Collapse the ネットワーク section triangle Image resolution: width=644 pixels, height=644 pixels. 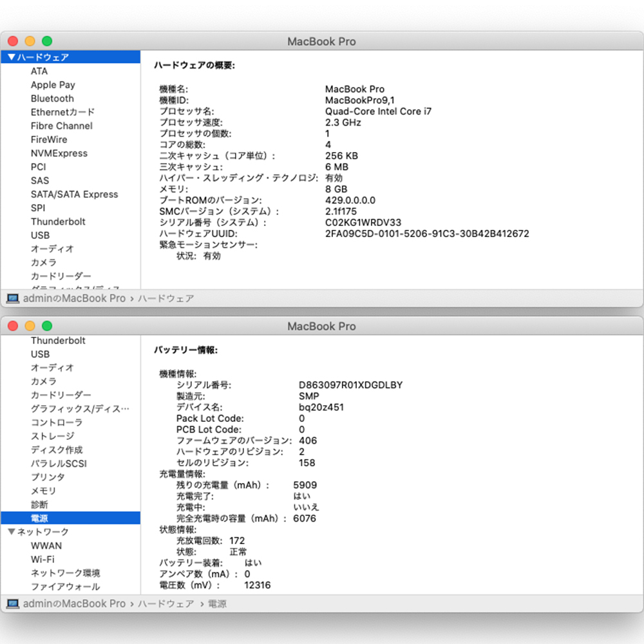click(13, 532)
